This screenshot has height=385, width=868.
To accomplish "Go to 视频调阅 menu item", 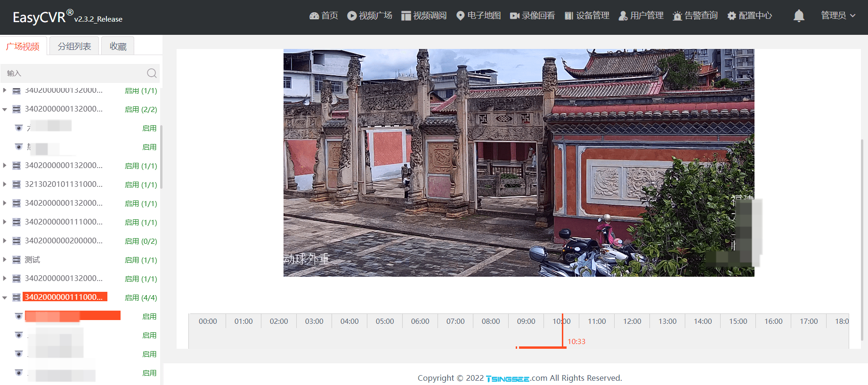I will (424, 16).
